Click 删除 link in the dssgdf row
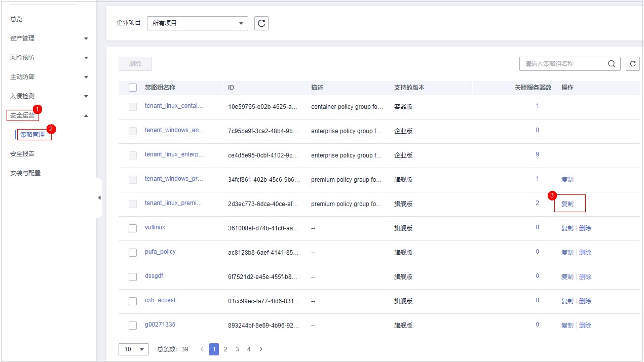The image size is (644, 362). (585, 277)
